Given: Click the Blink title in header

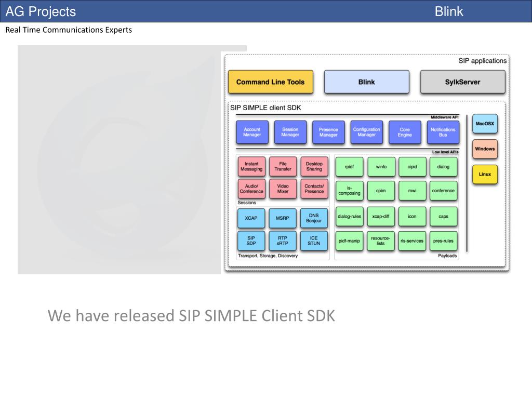Looking at the screenshot, I should coord(449,11).
